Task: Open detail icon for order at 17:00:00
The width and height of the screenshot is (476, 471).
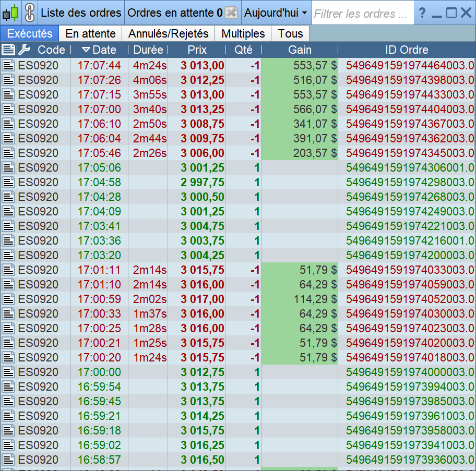Action: pos(8,372)
